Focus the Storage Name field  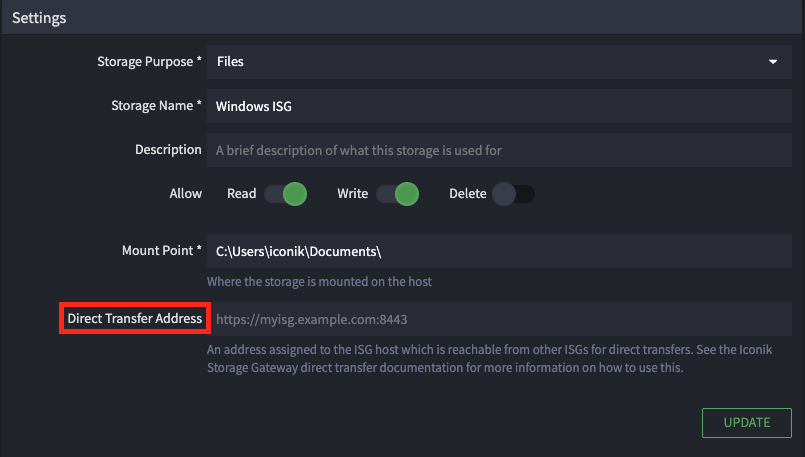pyautogui.click(x=499, y=106)
